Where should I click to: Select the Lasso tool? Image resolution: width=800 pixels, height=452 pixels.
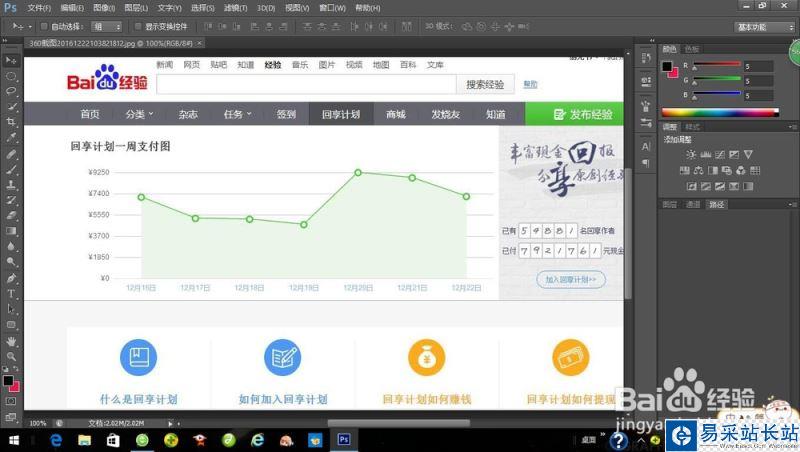(11, 91)
